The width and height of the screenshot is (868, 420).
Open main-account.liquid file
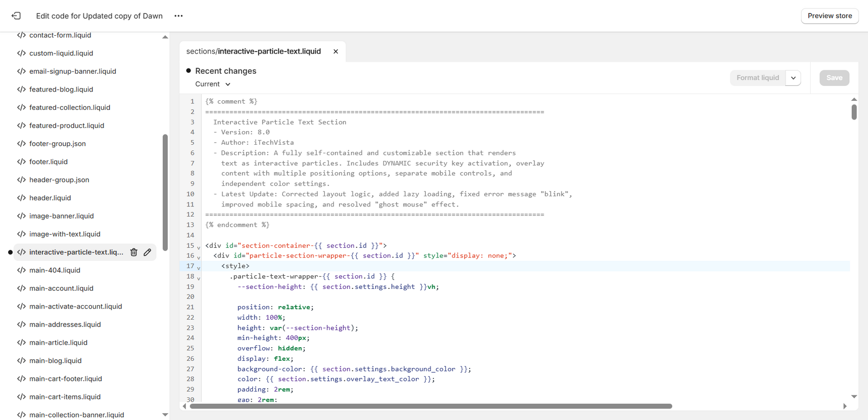61,288
